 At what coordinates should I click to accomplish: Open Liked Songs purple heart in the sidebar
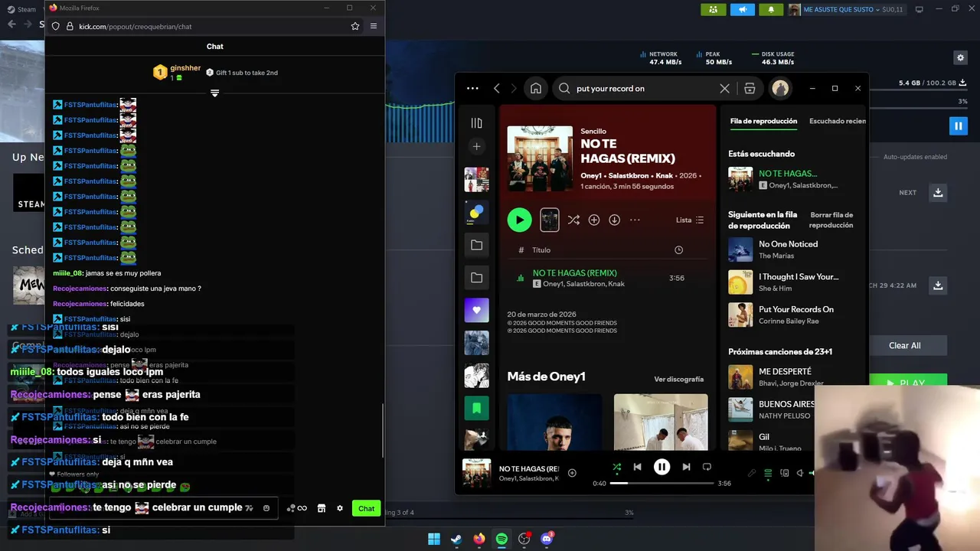pyautogui.click(x=476, y=310)
